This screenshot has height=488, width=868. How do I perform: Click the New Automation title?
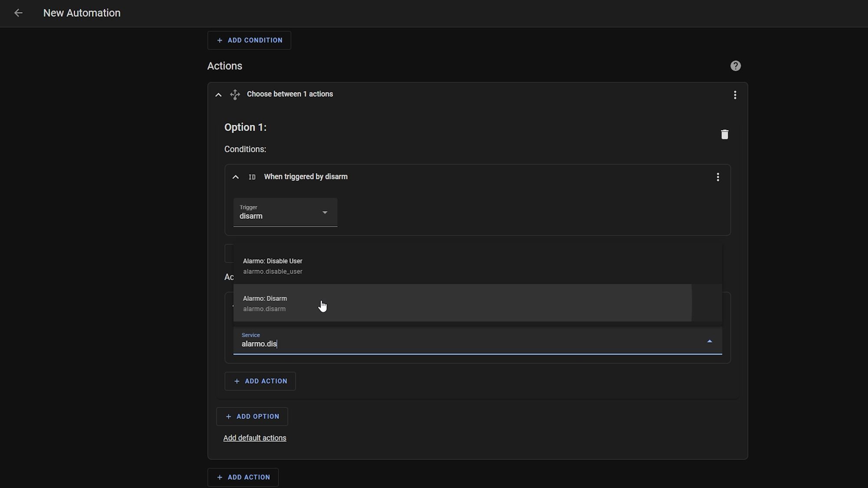tap(82, 13)
